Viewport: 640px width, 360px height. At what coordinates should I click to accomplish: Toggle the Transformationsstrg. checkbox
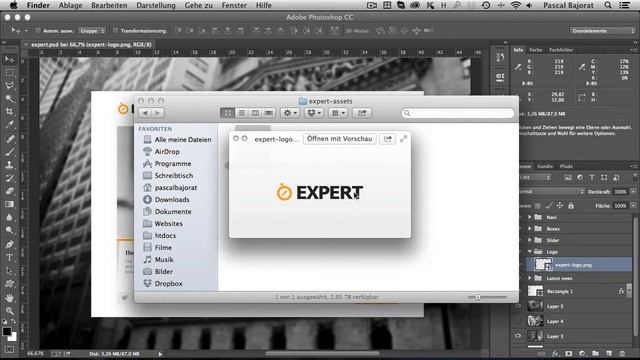coord(115,31)
